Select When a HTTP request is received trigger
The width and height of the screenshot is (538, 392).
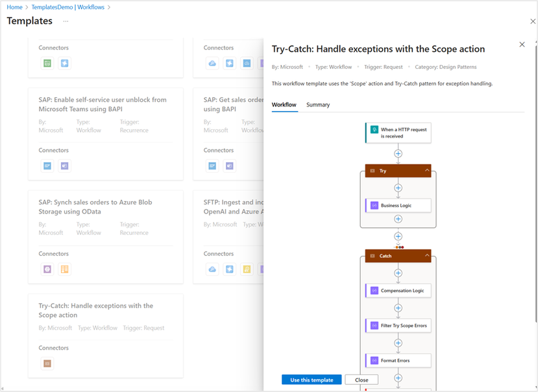(x=398, y=133)
